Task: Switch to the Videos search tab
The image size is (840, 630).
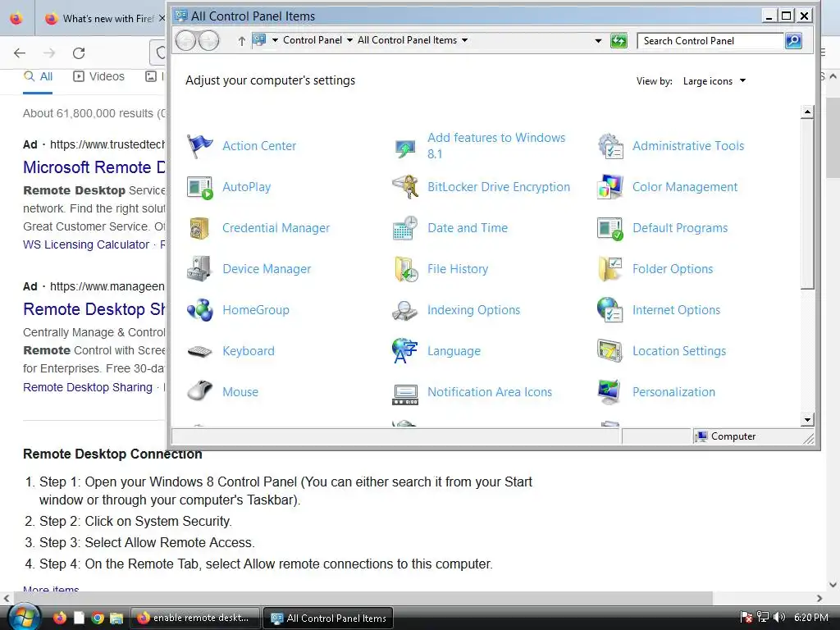Action: coord(98,76)
